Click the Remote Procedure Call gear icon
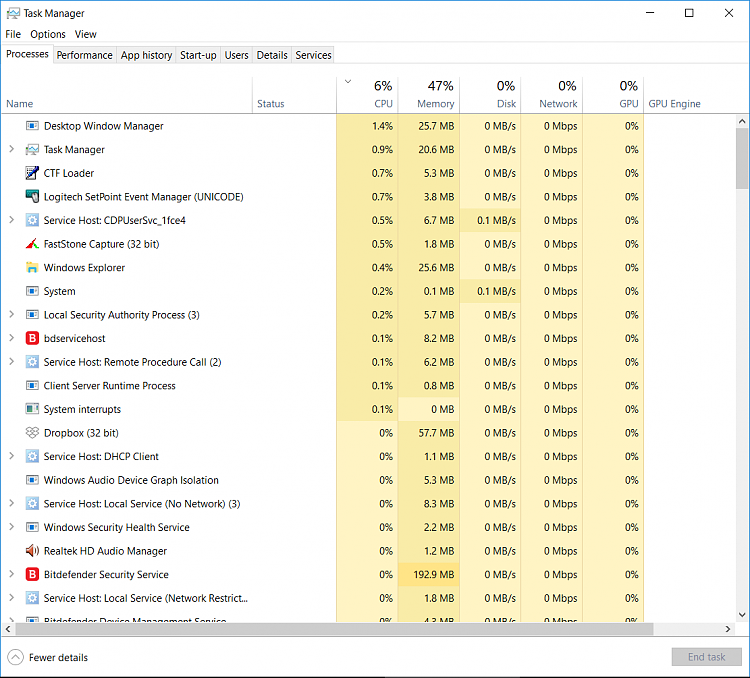750x678 pixels. click(x=32, y=362)
